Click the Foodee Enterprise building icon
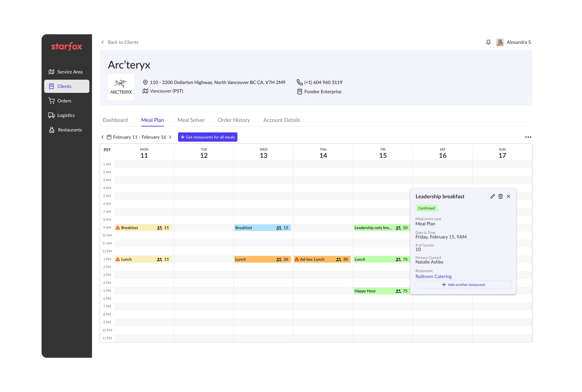The height and width of the screenshot is (392, 582). [299, 92]
